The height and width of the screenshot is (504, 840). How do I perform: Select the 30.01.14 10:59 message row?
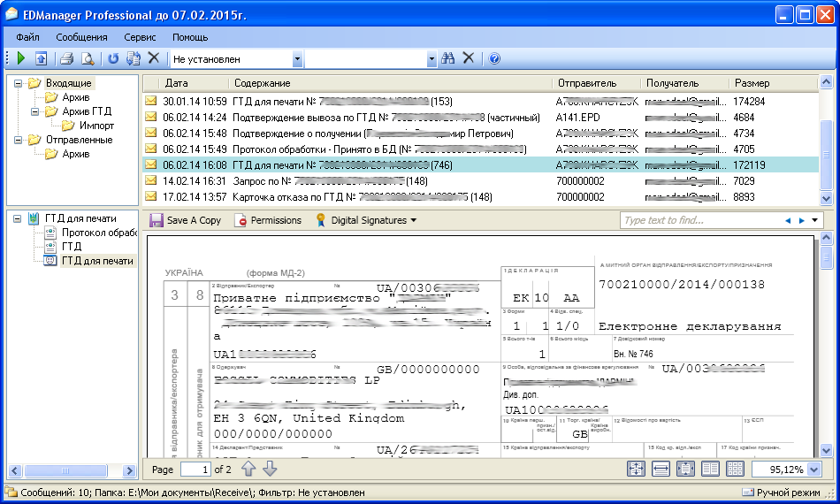pyautogui.click(x=481, y=101)
